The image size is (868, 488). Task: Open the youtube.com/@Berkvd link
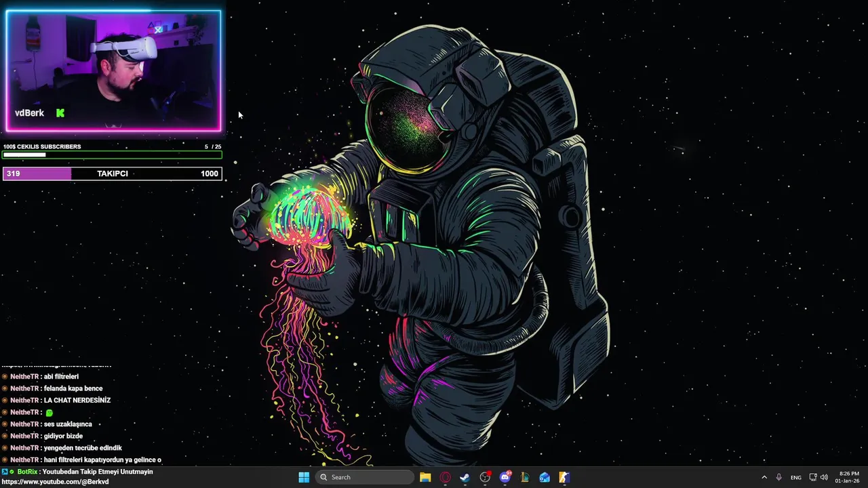(55, 482)
